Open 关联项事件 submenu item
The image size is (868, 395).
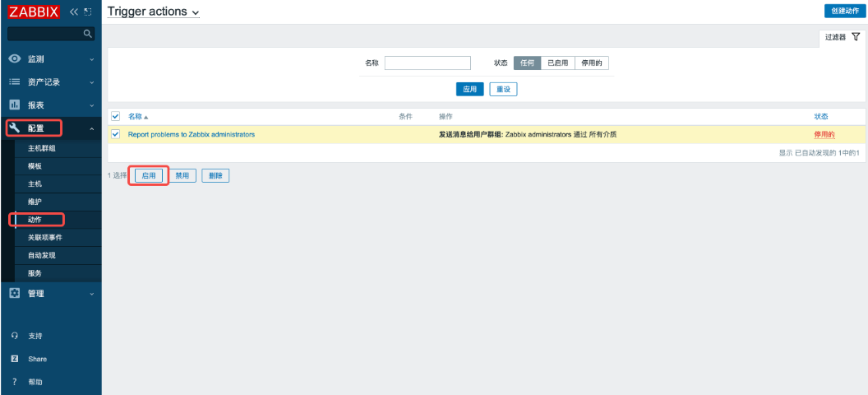pos(45,238)
